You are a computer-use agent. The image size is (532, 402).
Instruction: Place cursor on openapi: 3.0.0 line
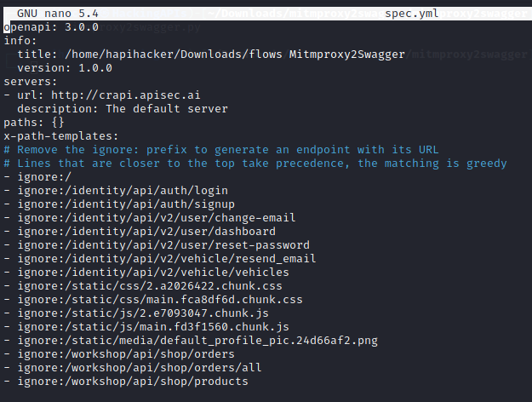(x=50, y=27)
